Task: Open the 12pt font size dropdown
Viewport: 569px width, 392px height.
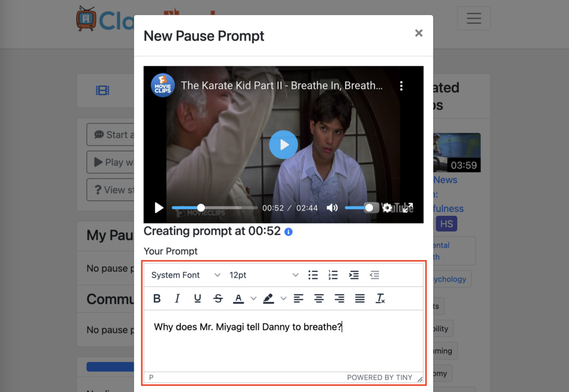Action: pos(264,275)
